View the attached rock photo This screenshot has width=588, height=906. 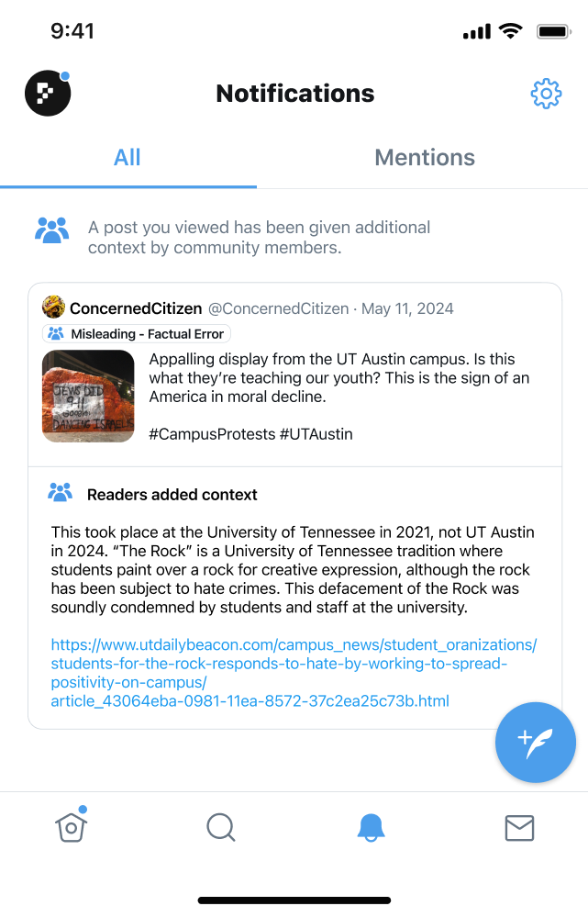coord(88,395)
